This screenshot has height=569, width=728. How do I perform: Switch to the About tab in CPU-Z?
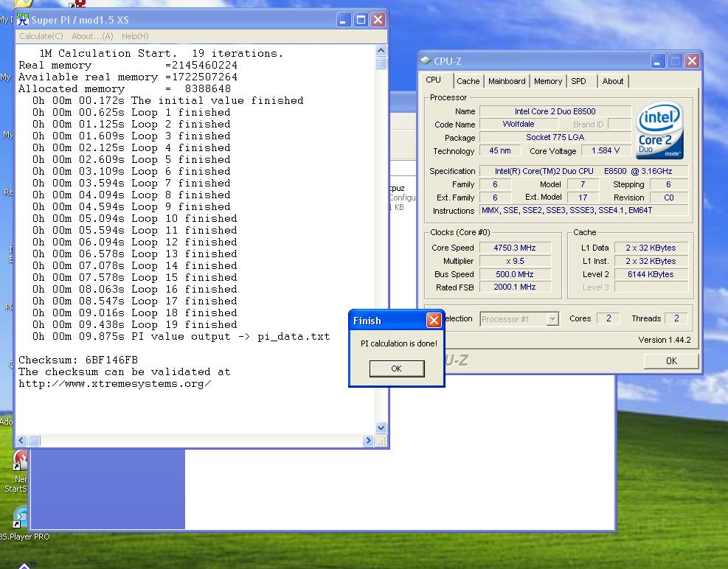pos(613,81)
